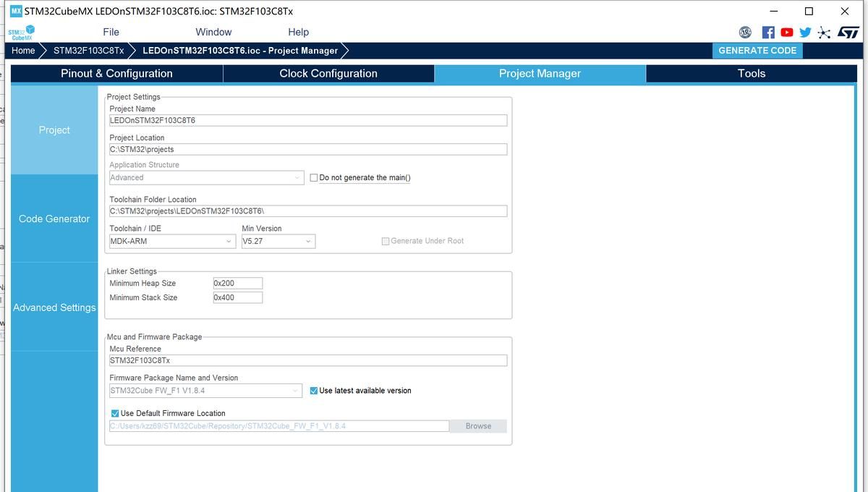Open the Application Structure dropdown
Screen dimensions: 868x492
(206, 178)
